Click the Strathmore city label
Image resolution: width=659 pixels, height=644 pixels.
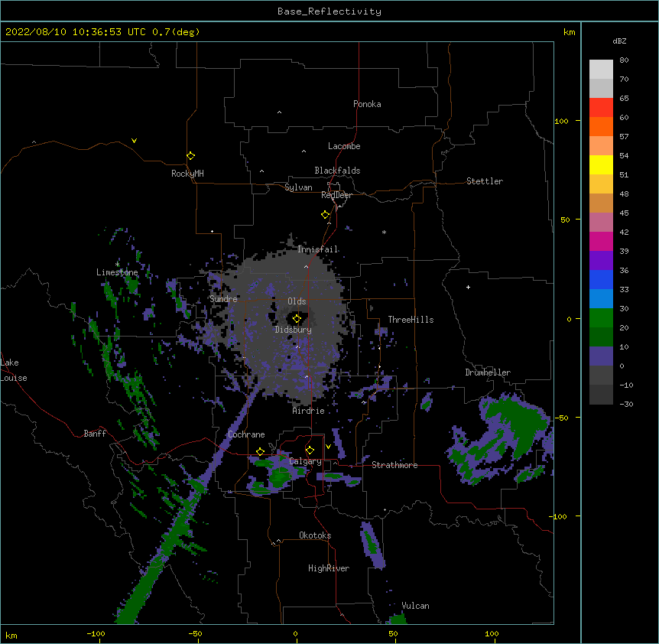(394, 465)
